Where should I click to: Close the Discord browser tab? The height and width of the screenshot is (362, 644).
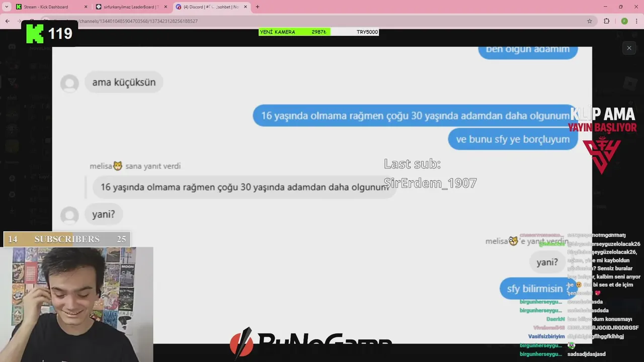[246, 7]
